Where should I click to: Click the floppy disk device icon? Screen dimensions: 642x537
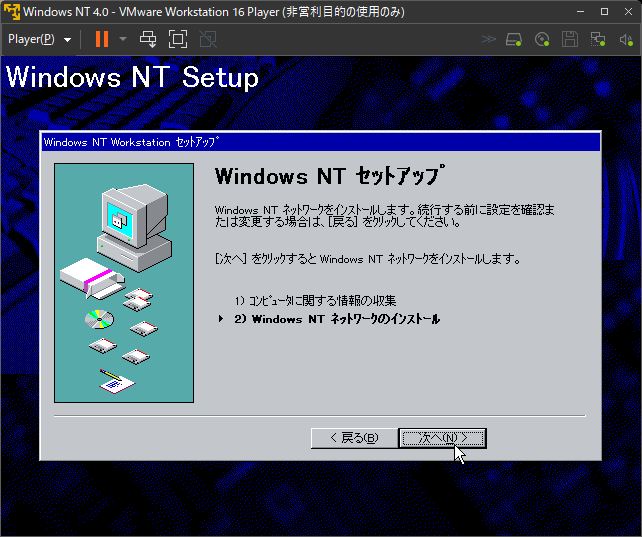tap(570, 39)
